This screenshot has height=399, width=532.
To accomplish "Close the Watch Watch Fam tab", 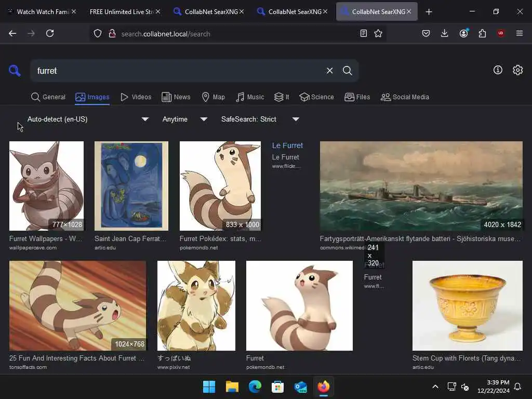I will tap(74, 11).
